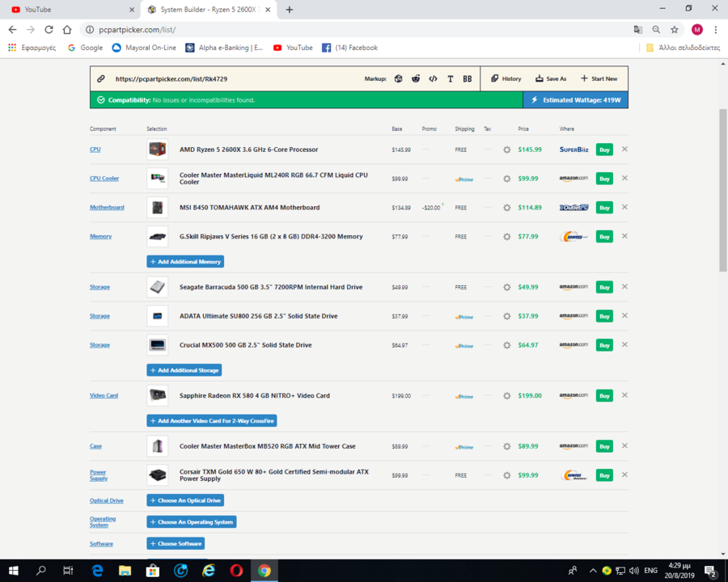Click Add Additional Memory button

pyautogui.click(x=185, y=262)
